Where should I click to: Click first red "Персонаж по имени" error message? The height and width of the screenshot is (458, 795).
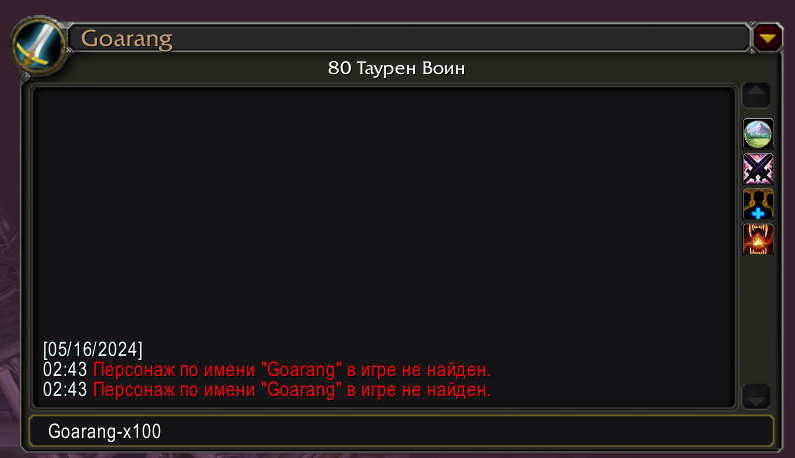point(292,370)
